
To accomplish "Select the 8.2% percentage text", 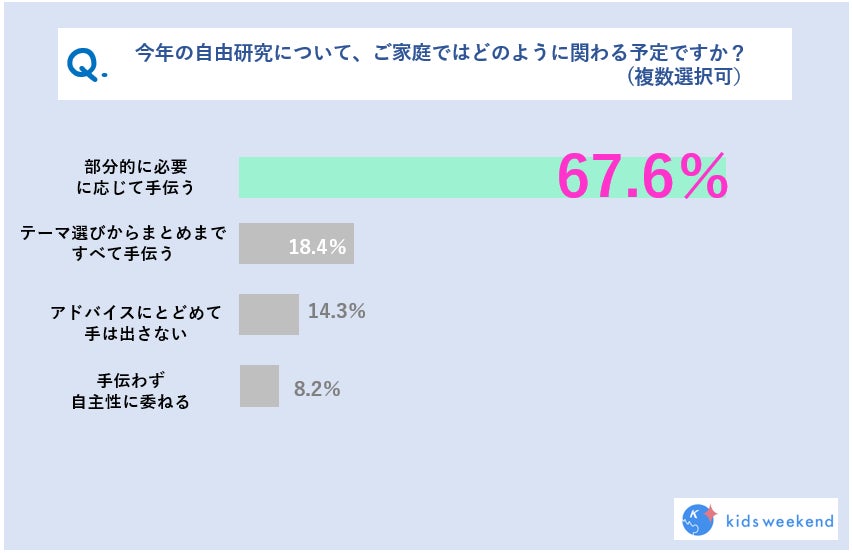I will point(317,389).
